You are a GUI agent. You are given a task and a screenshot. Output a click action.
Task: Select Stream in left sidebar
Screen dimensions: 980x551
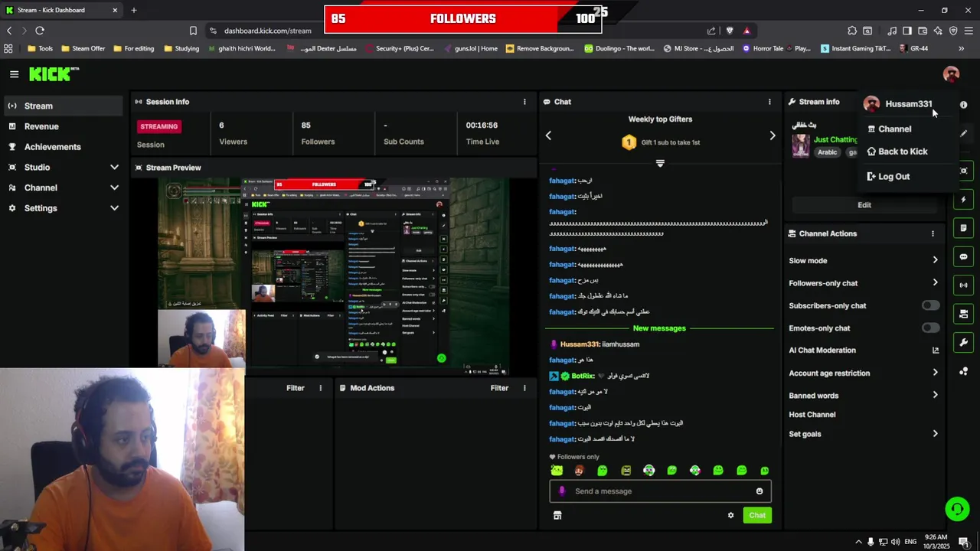tap(63, 106)
